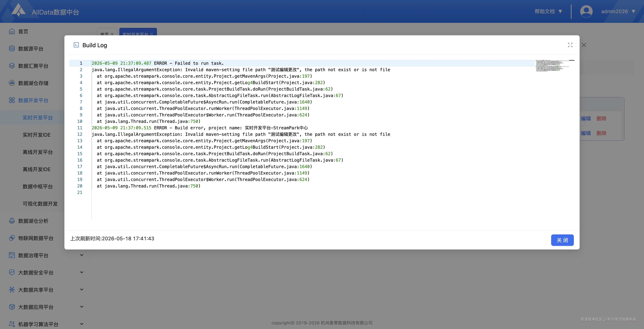Click the admin2026 user avatar icon
This screenshot has height=329, width=644.
[x=586, y=11]
